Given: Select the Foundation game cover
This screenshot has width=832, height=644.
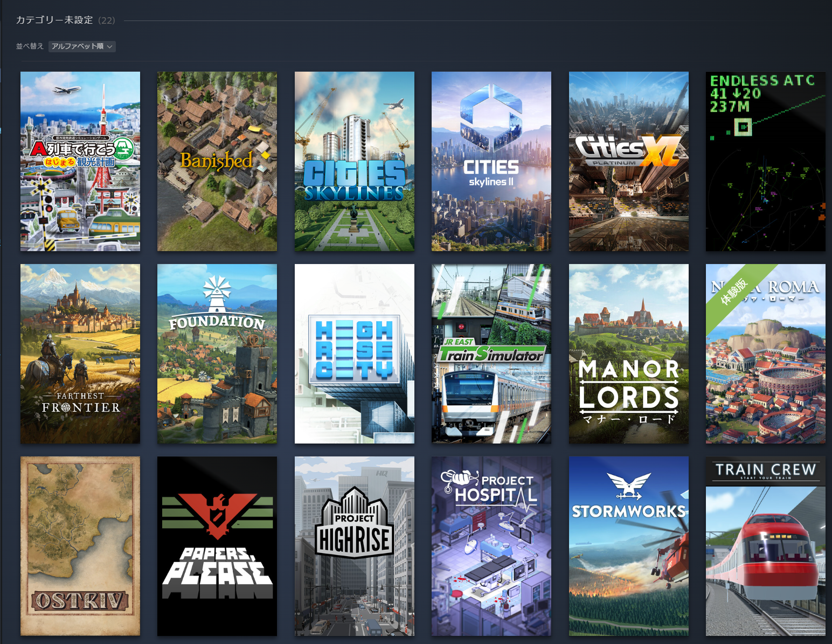Looking at the screenshot, I should 217,354.
